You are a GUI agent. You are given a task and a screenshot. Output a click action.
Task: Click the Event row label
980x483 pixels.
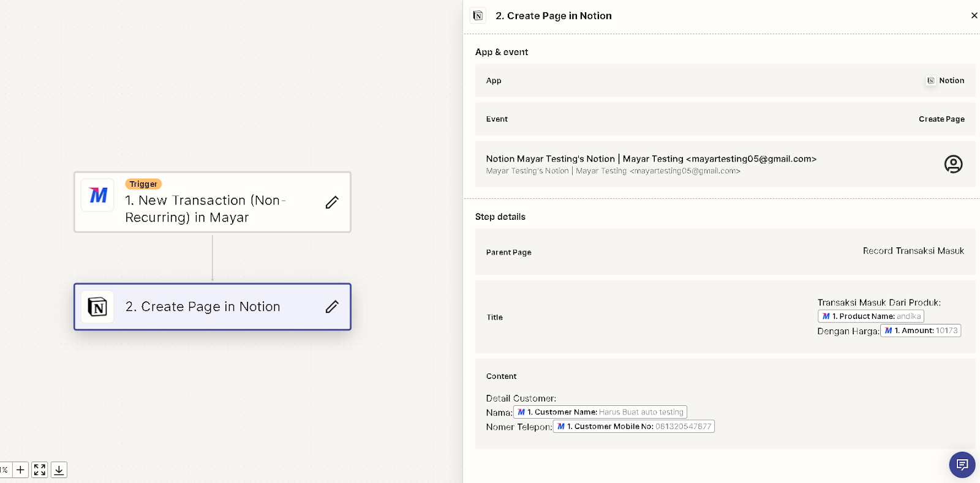click(x=497, y=119)
